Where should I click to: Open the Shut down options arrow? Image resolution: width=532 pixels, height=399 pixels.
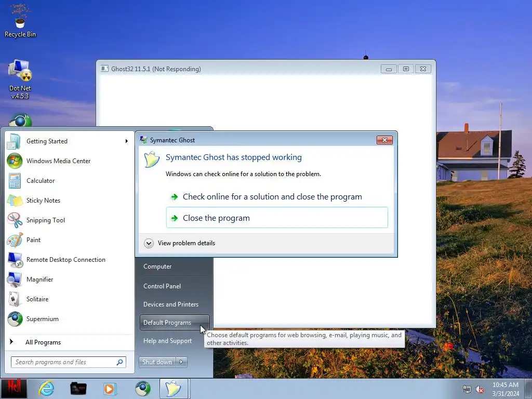pos(181,362)
